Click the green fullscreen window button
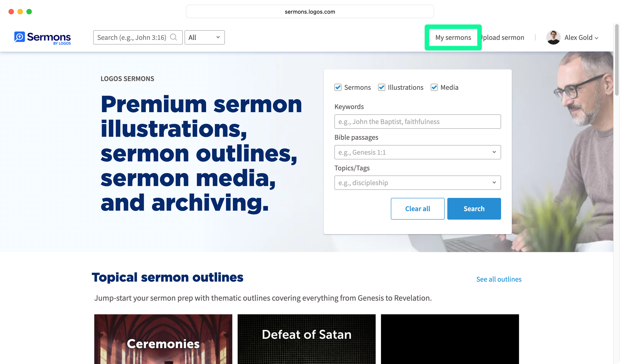This screenshot has height=364, width=620. 29,12
